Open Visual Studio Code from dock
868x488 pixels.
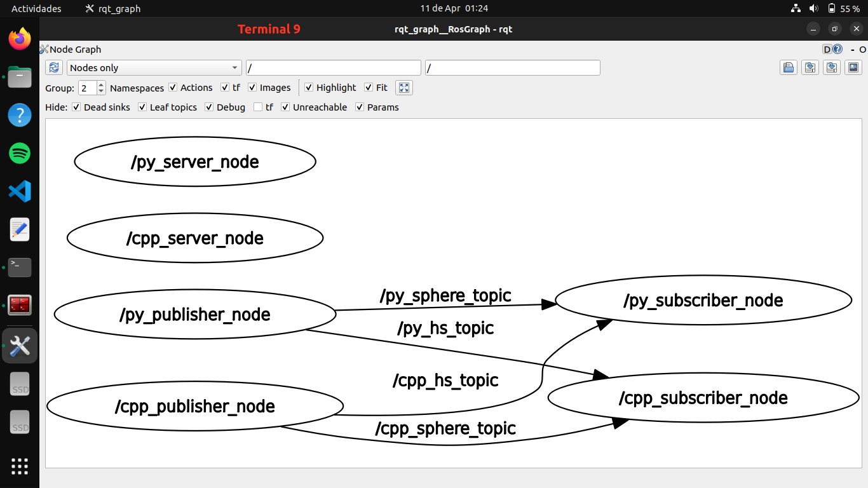pos(20,191)
